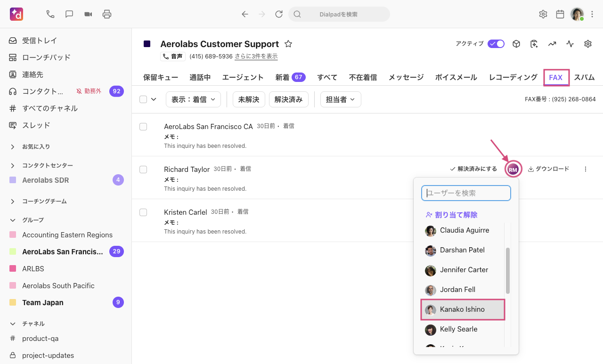603x364 pixels.
Task: Star Aerolabs Customer Support as a favorite
Action: coord(288,44)
